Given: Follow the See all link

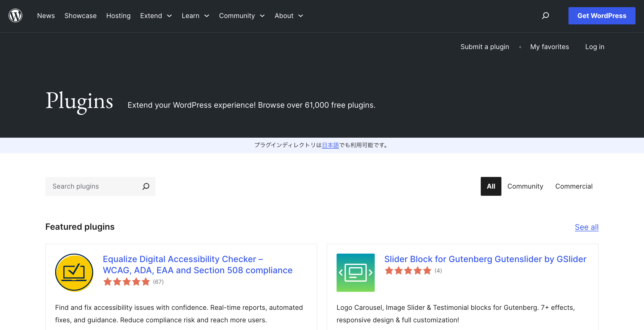Looking at the screenshot, I should pos(586,227).
